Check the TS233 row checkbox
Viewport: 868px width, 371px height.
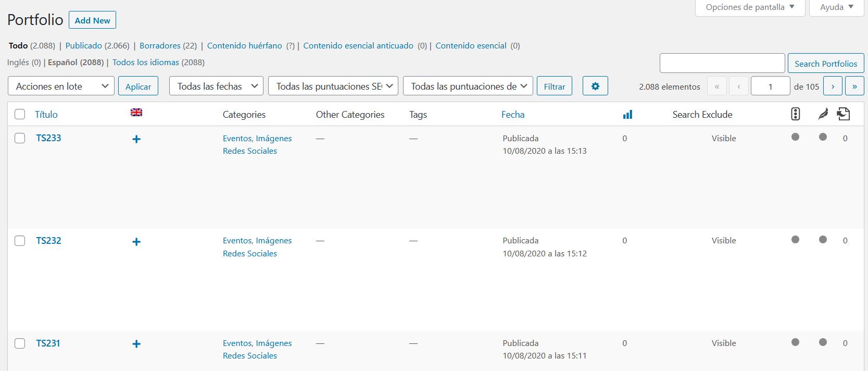coord(20,138)
